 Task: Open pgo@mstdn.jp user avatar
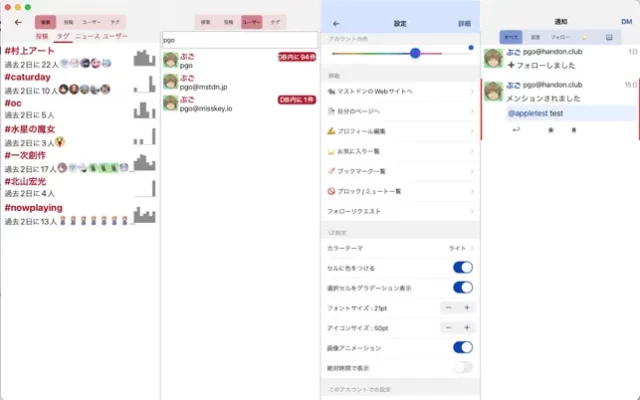pos(171,81)
